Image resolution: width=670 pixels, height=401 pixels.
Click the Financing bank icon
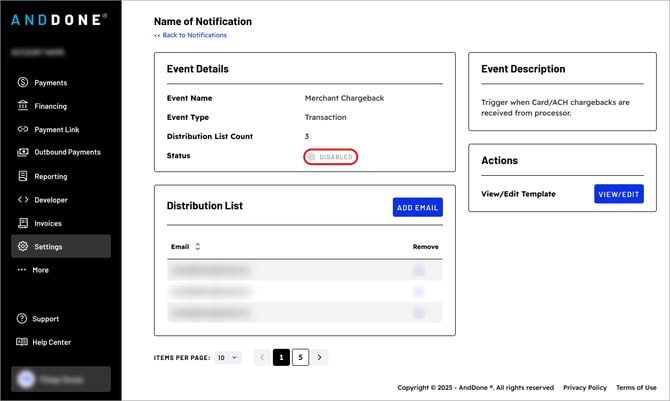(x=23, y=105)
